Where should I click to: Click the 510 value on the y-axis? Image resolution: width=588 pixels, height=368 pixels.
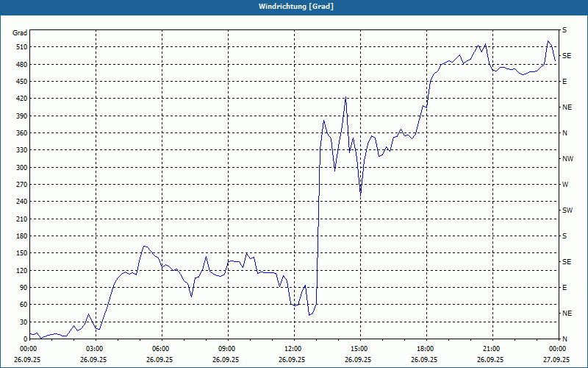tap(19, 47)
